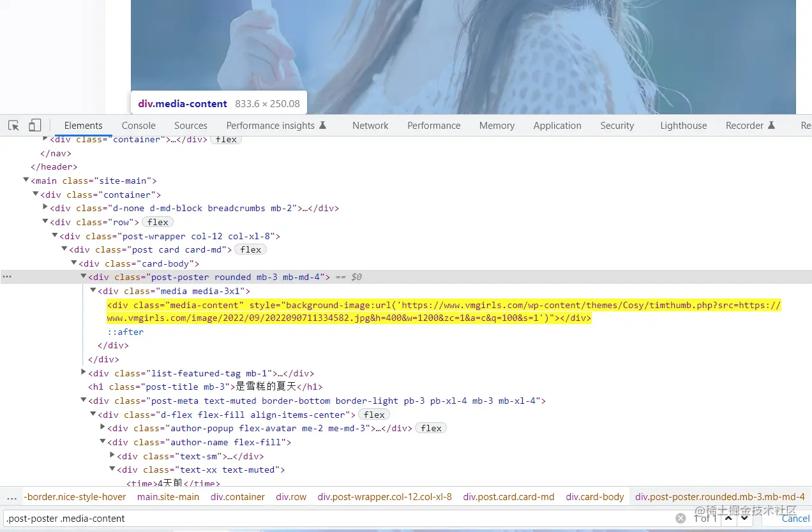Collapse the media media-3x1 node

(93, 291)
